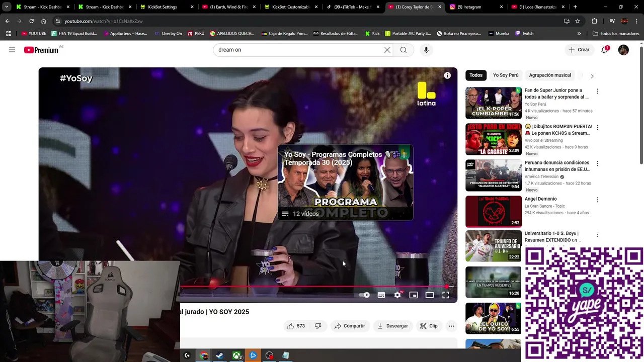Select the Todos filter chip
The image size is (644, 362).
(476, 75)
